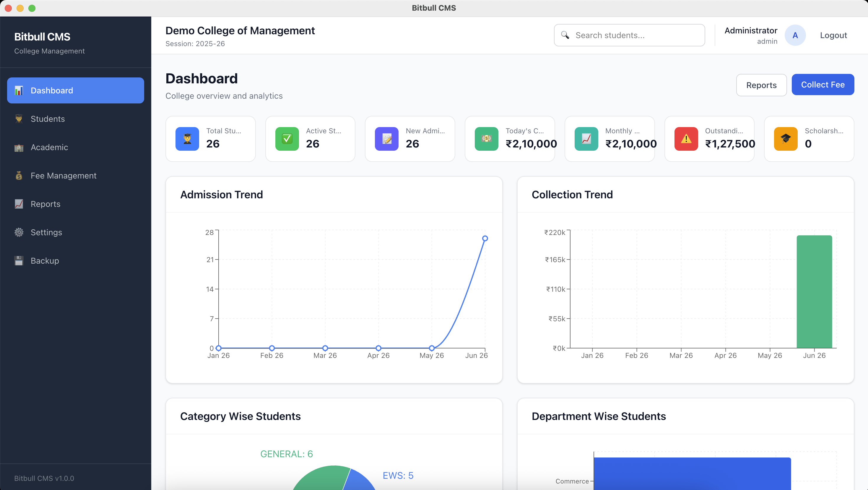
Task: Click the Category Wise Students title
Action: coord(240,416)
